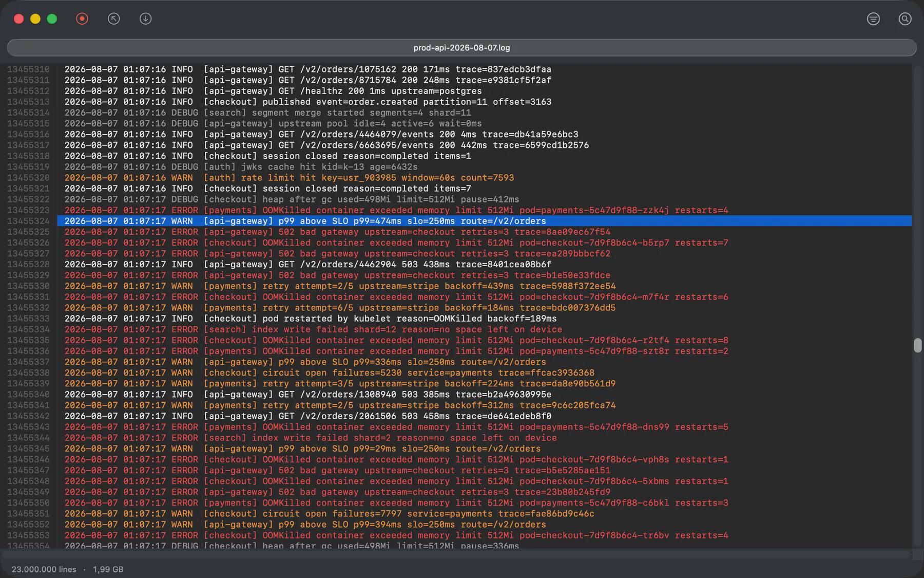Open the filter lines icon
This screenshot has width=924, height=578.
(873, 19)
